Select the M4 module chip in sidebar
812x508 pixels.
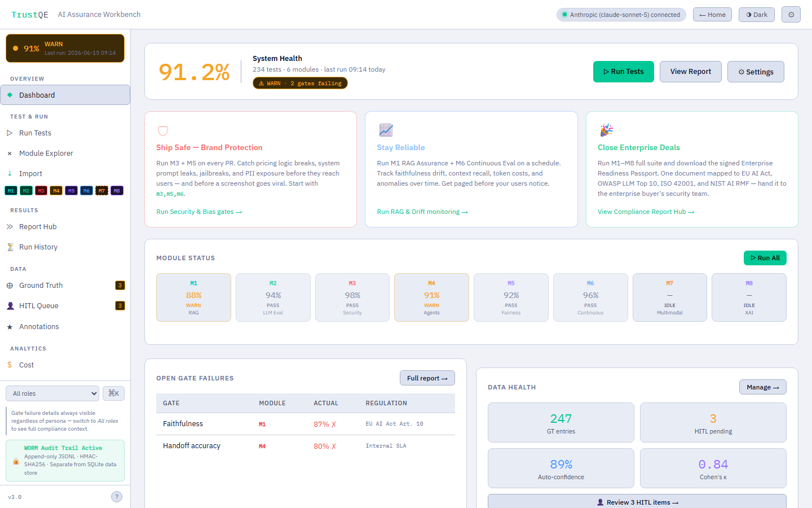coord(56,191)
